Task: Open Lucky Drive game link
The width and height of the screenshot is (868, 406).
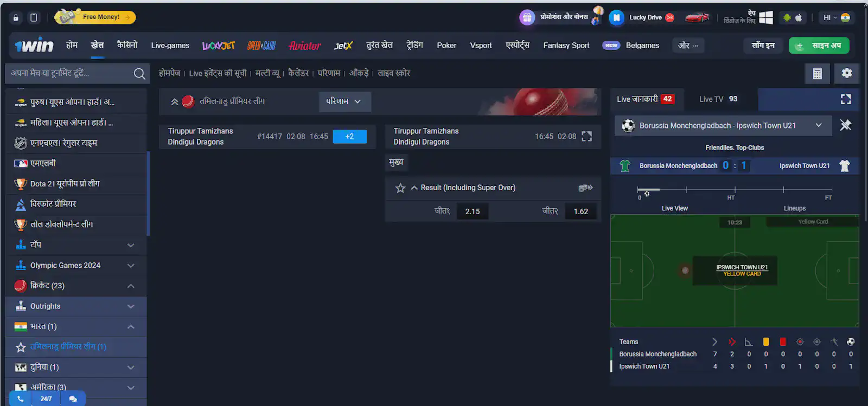Action: pos(645,17)
